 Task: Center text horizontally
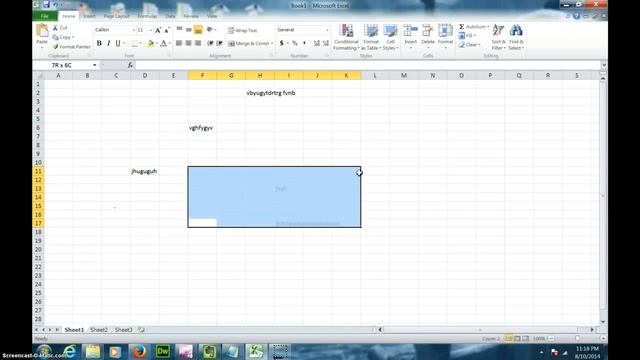pos(189,43)
